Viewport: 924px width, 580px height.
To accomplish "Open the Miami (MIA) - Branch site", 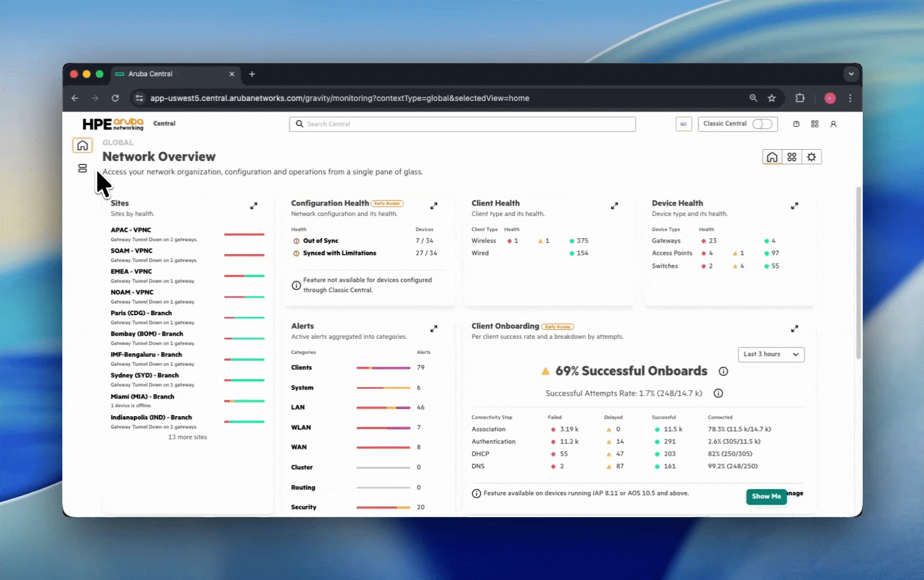I will (x=142, y=396).
